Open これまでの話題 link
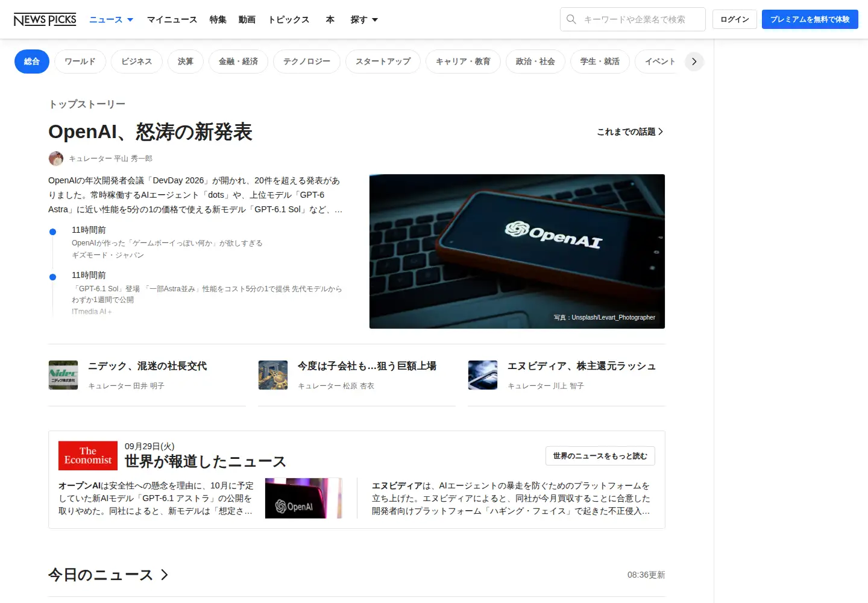This screenshot has width=868, height=603. [630, 131]
